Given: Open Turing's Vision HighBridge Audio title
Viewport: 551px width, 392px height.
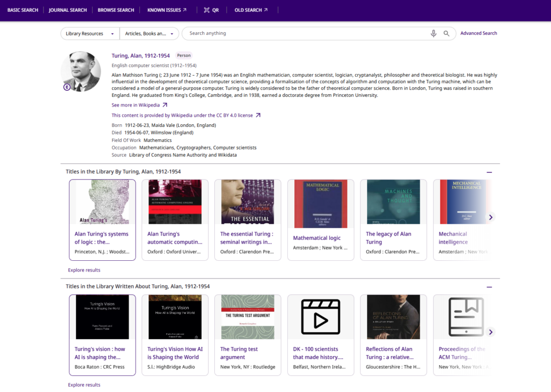Looking at the screenshot, I should [175, 353].
